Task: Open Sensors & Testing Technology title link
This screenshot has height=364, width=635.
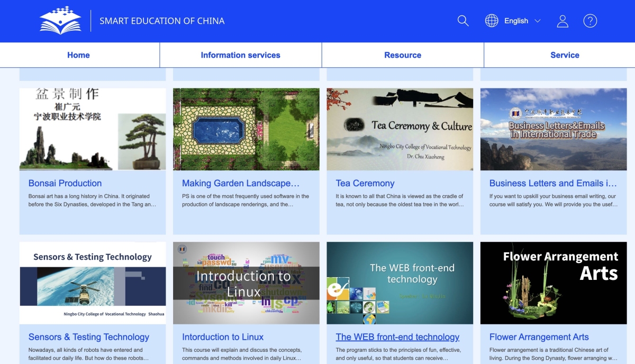Action: [x=89, y=337]
